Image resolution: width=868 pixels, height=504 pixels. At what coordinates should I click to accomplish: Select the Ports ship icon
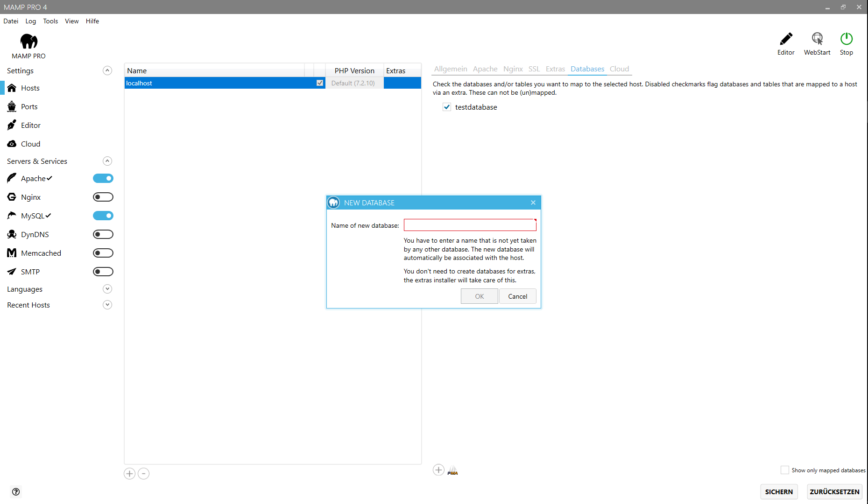(12, 106)
